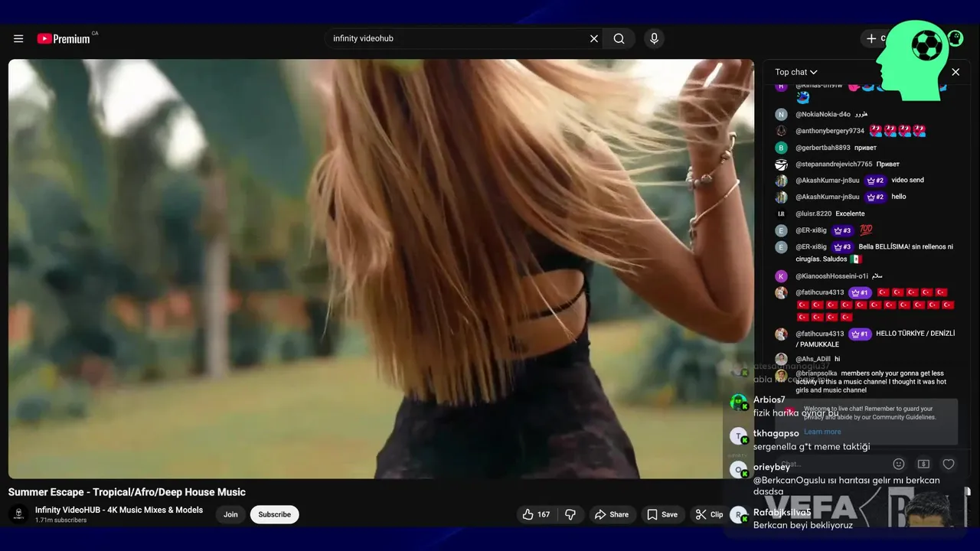Click the @gerbertbah8893 avatar
Image resolution: width=980 pixels, height=551 pixels.
pos(781,148)
